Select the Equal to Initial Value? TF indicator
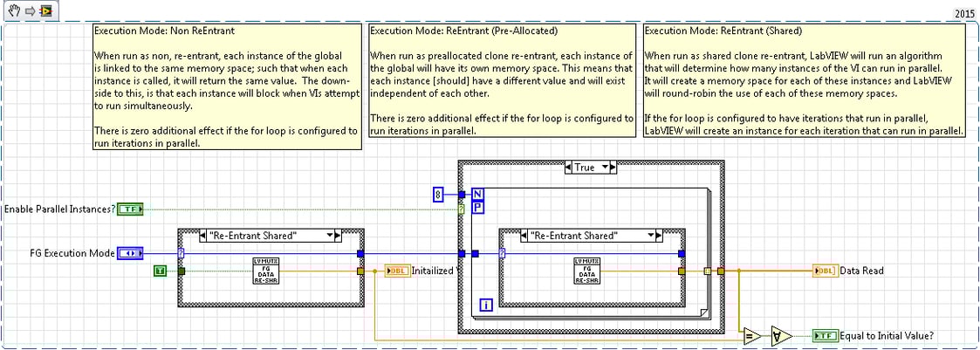 tap(826, 335)
